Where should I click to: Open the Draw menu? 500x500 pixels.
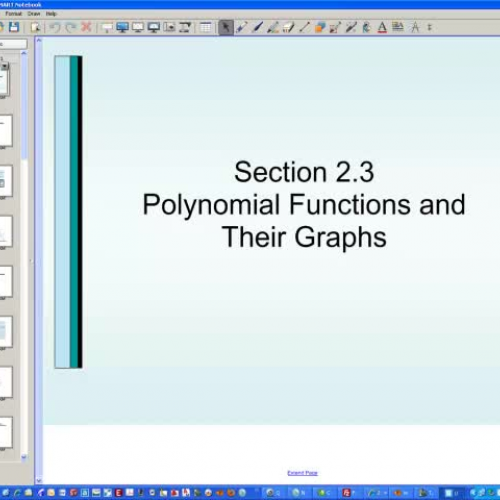click(34, 14)
